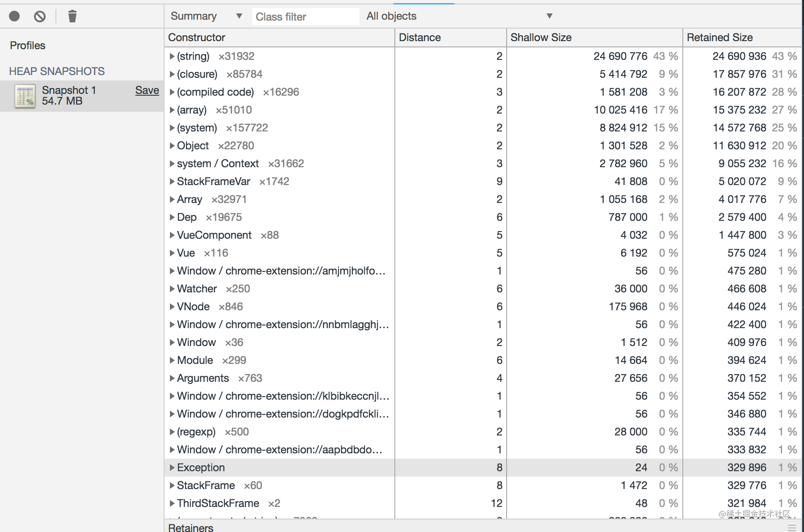Expand the Watcher constructor row
804x532 pixels.
pyautogui.click(x=172, y=289)
